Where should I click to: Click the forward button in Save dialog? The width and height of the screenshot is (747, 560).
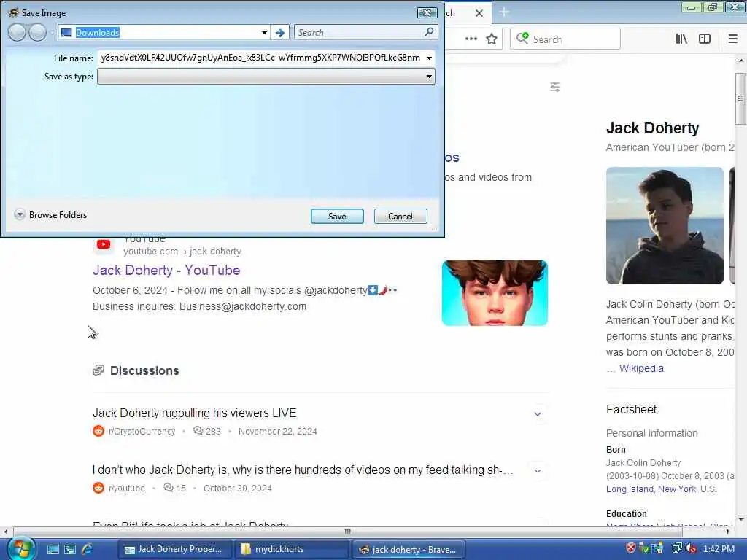click(37, 32)
